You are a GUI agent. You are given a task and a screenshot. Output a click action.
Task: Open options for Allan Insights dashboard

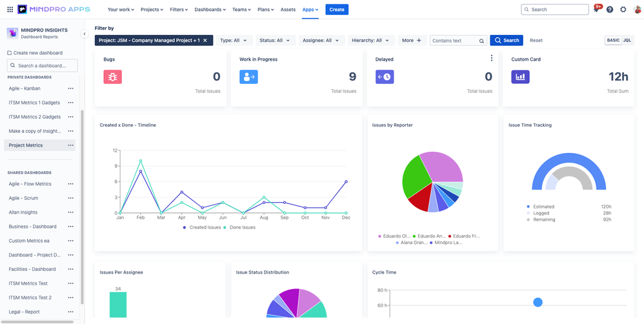click(70, 212)
